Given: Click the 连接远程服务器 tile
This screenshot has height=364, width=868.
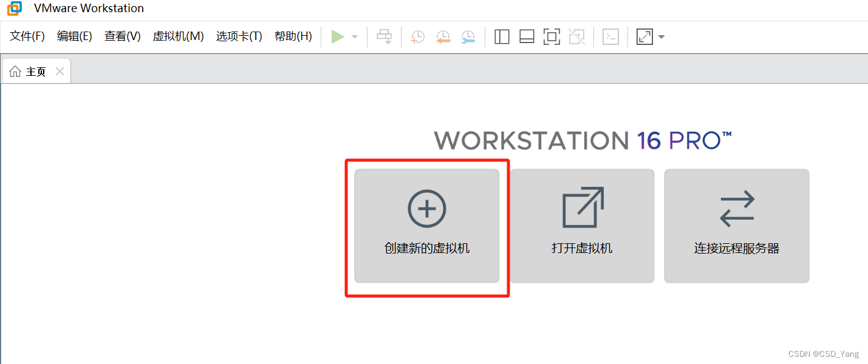Looking at the screenshot, I should pyautogui.click(x=737, y=226).
